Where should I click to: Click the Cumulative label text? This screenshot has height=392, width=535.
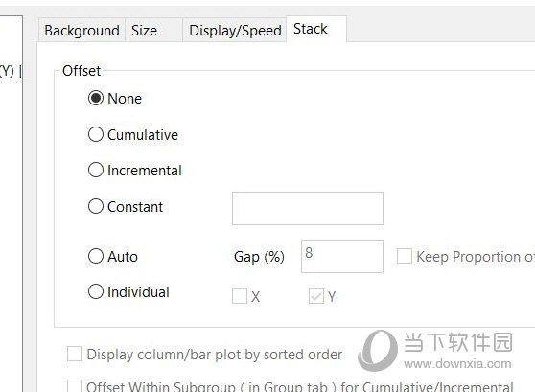[x=143, y=135]
